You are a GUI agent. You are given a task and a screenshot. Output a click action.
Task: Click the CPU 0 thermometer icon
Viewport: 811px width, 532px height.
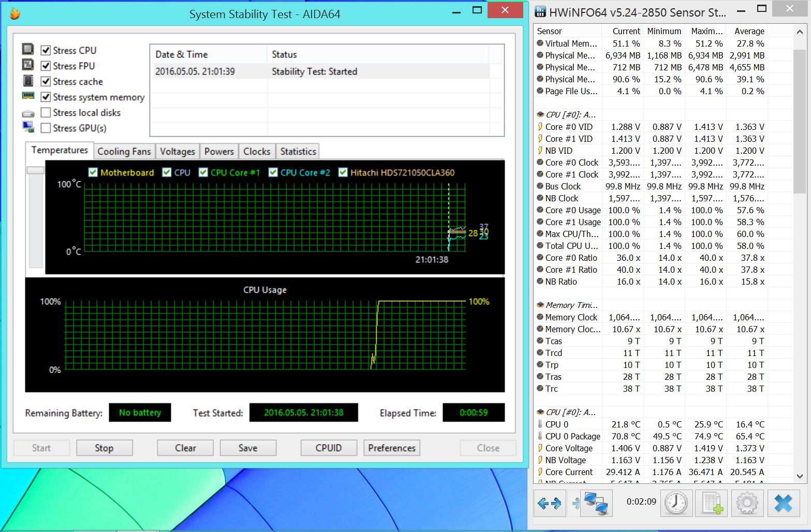coord(540,424)
